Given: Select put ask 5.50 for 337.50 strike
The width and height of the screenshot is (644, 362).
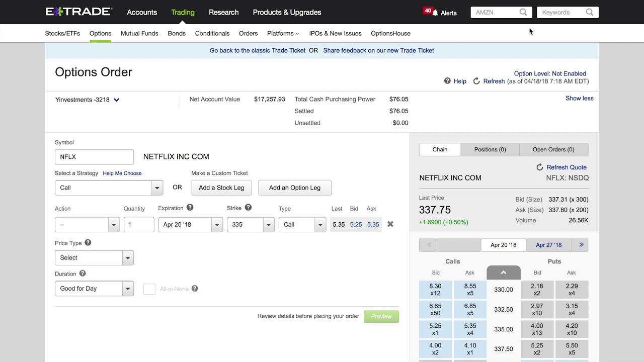Looking at the screenshot, I should click(x=572, y=349).
